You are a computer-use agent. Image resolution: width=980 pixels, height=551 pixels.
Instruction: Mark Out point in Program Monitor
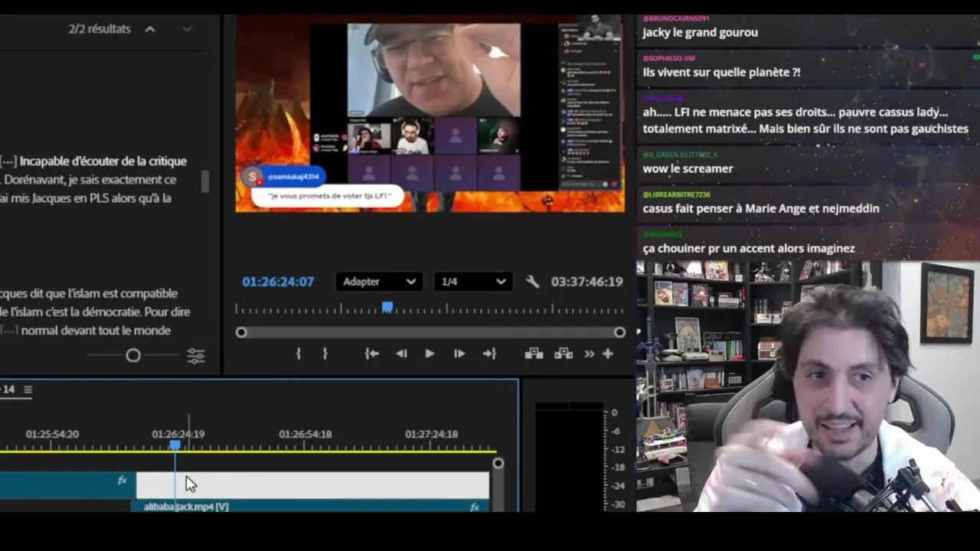[x=325, y=354]
